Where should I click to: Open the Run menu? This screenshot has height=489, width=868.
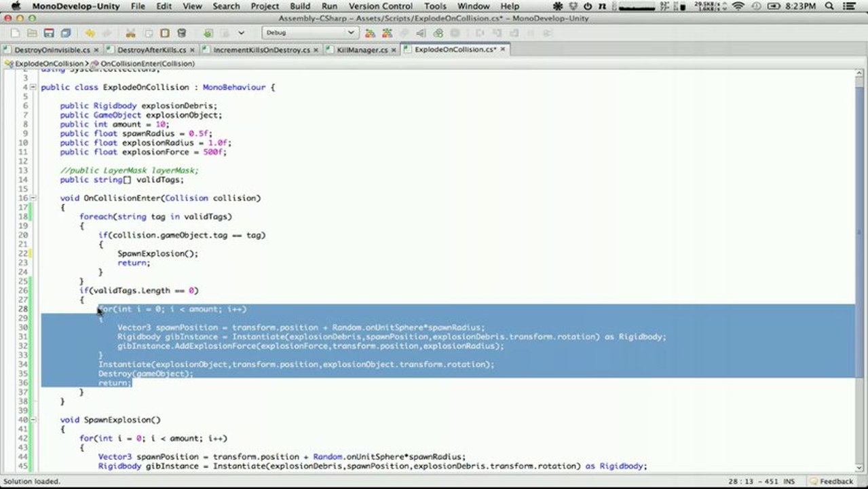point(329,6)
